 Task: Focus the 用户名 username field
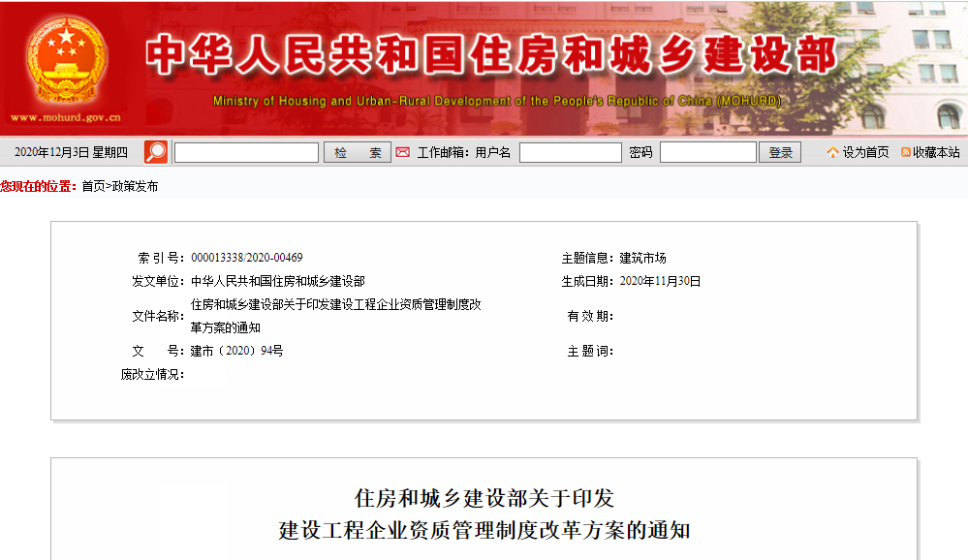571,152
